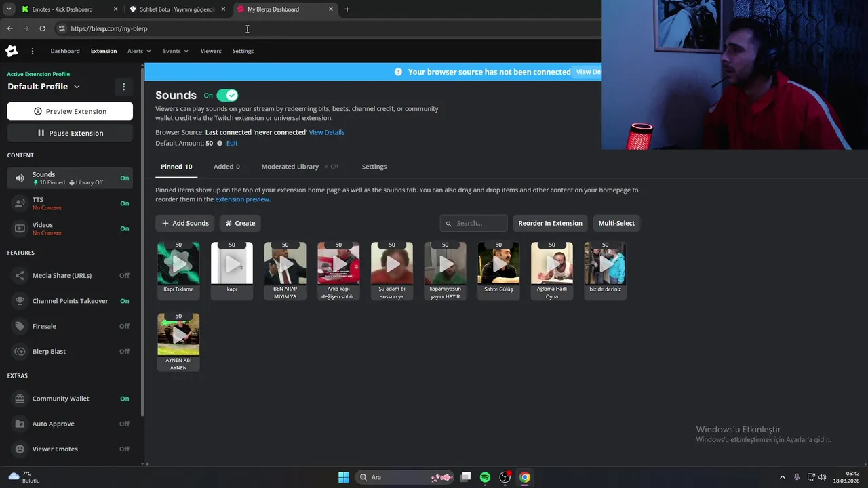Click into the sounds Search field
This screenshot has width=868, height=488.
[x=473, y=223]
